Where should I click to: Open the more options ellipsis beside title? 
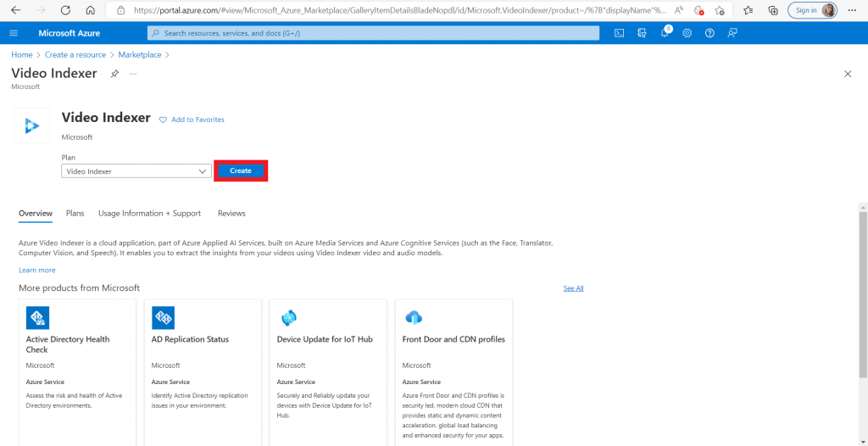click(x=133, y=74)
